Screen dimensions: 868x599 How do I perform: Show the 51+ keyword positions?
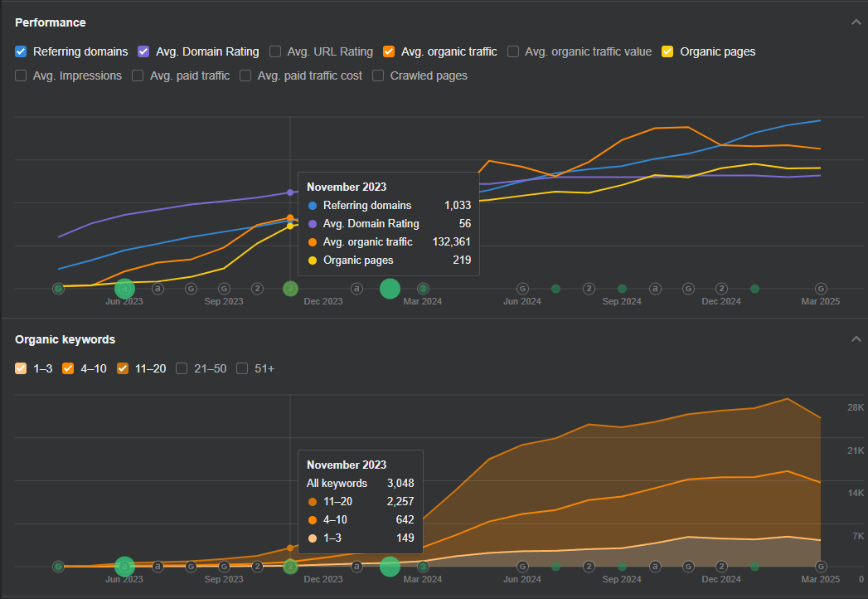point(242,368)
